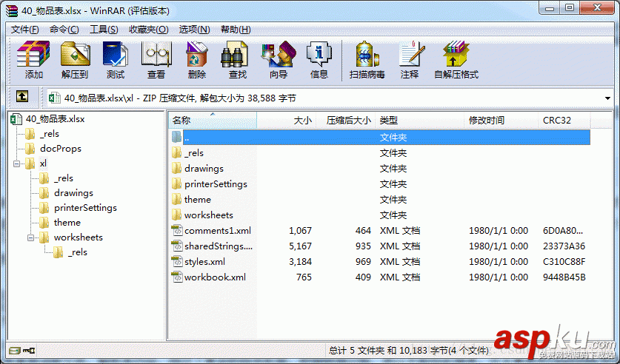Click the 测试 (Test) toolbar icon

115,54
